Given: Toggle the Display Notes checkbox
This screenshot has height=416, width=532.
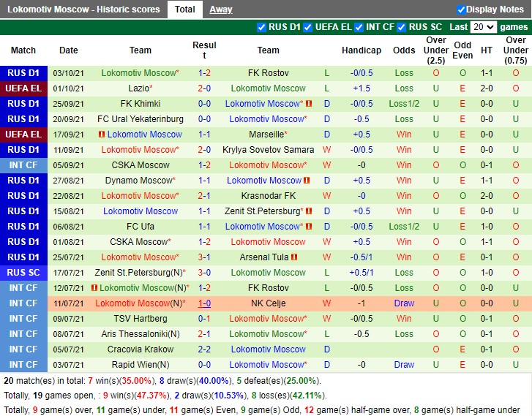Looking at the screenshot, I should click(461, 10).
